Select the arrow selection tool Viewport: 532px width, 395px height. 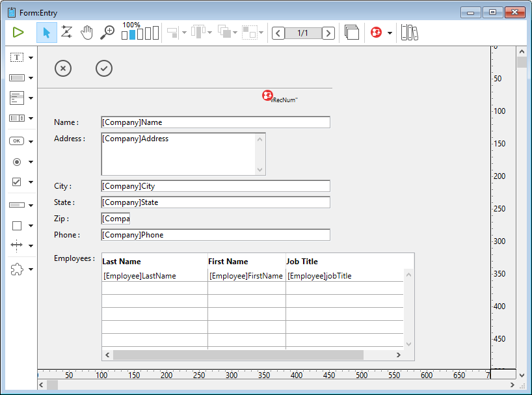[46, 33]
